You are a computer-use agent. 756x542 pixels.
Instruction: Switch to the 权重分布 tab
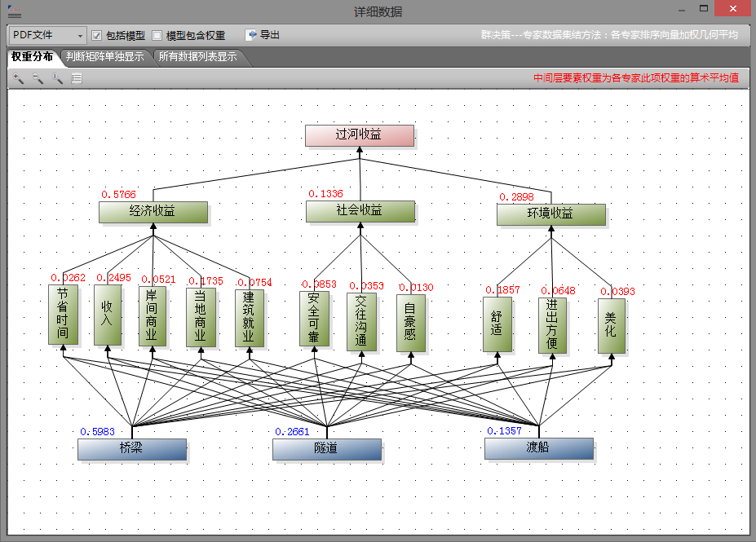(33, 57)
